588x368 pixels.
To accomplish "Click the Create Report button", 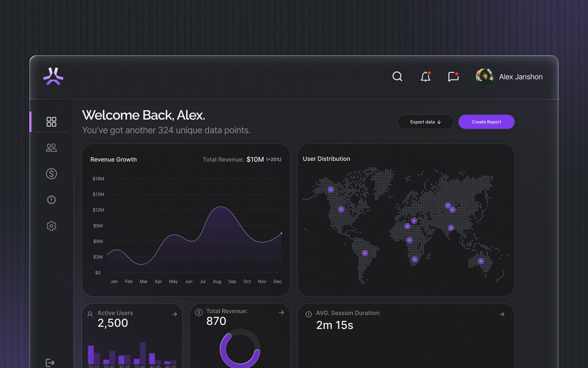I will (487, 122).
